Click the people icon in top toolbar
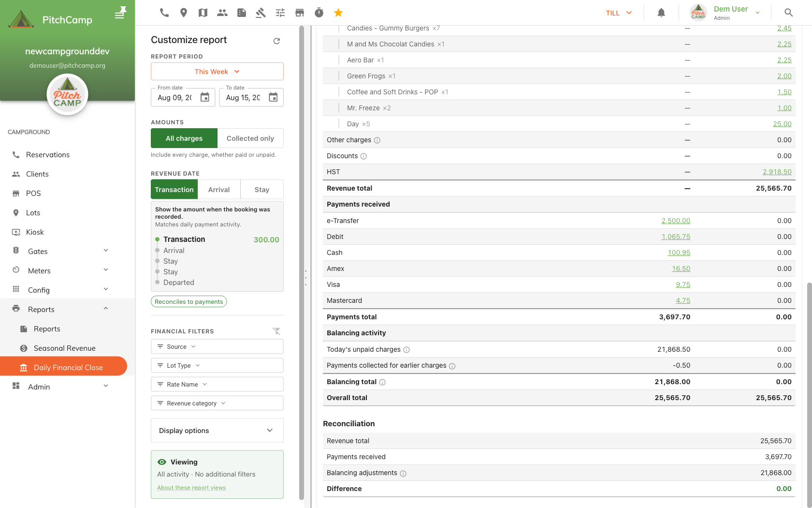This screenshot has width=812, height=508. (x=222, y=13)
